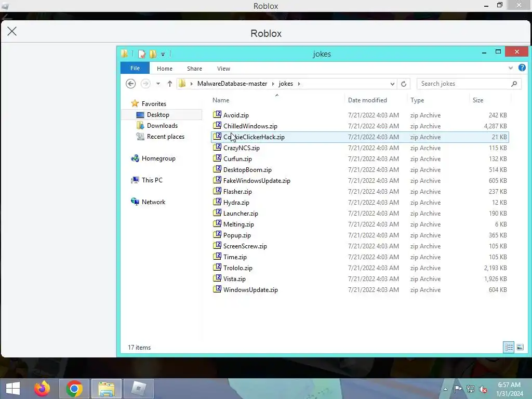532x399 pixels.
Task: Click muted volume tray icon
Action: pyautogui.click(x=483, y=389)
